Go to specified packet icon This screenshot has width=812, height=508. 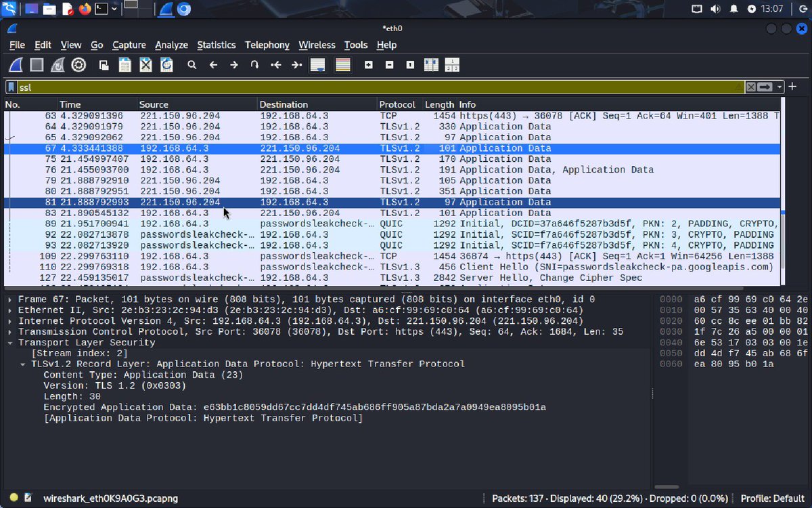[x=254, y=65]
